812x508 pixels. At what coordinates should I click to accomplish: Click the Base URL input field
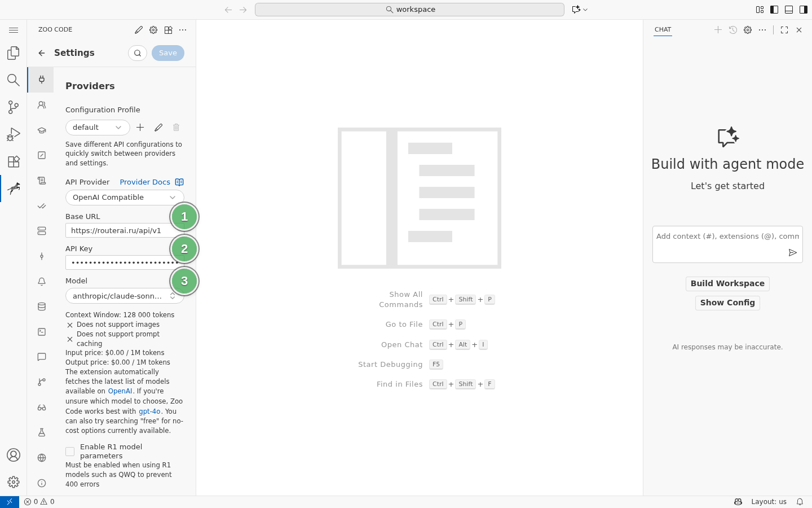[125, 230]
